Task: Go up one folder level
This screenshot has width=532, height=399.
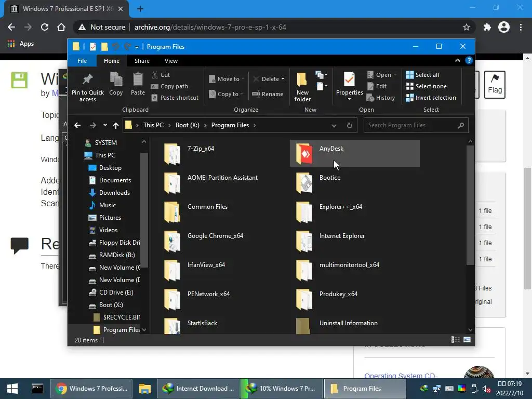Action: click(x=116, y=126)
